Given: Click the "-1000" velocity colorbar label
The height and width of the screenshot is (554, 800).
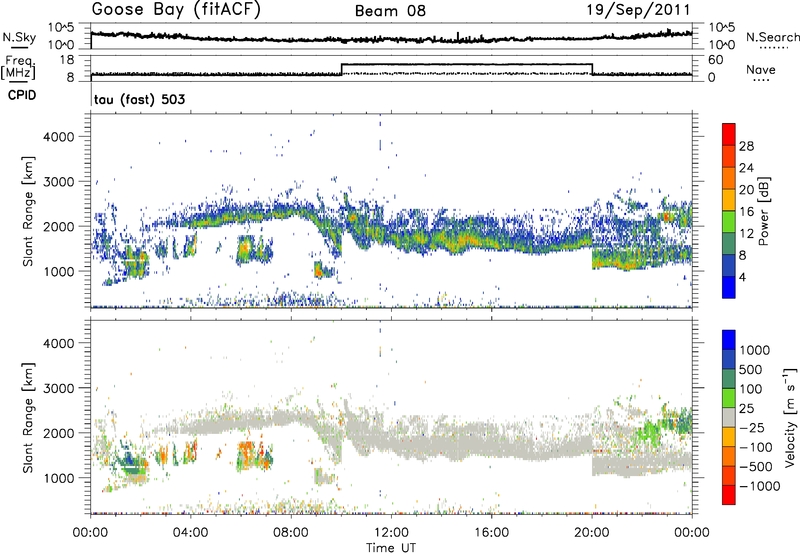Looking at the screenshot, I should tap(759, 486).
